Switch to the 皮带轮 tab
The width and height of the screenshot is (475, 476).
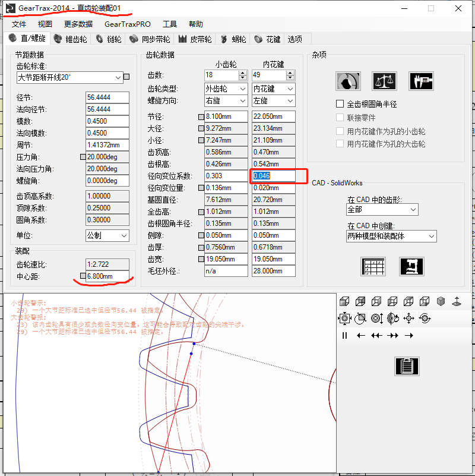pos(195,39)
